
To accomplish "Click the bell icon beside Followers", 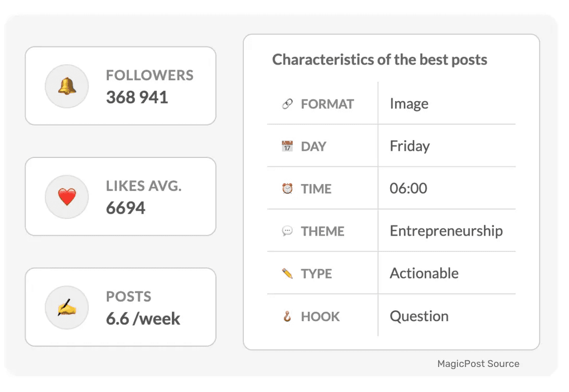I will [67, 87].
